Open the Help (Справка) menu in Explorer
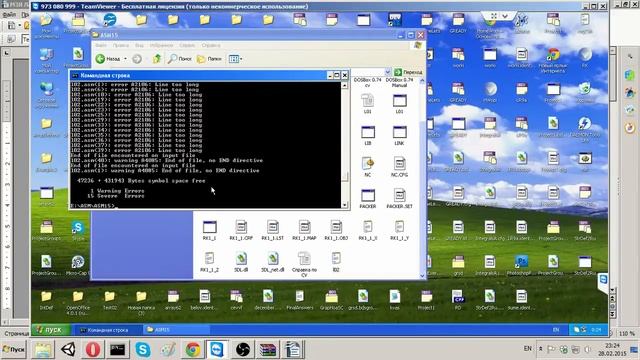This screenshot has width=640, height=360. click(211, 45)
